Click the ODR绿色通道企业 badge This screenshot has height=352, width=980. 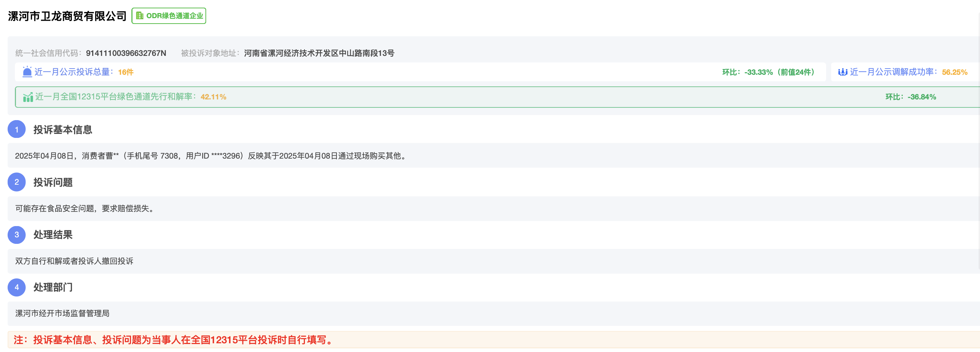(168, 16)
